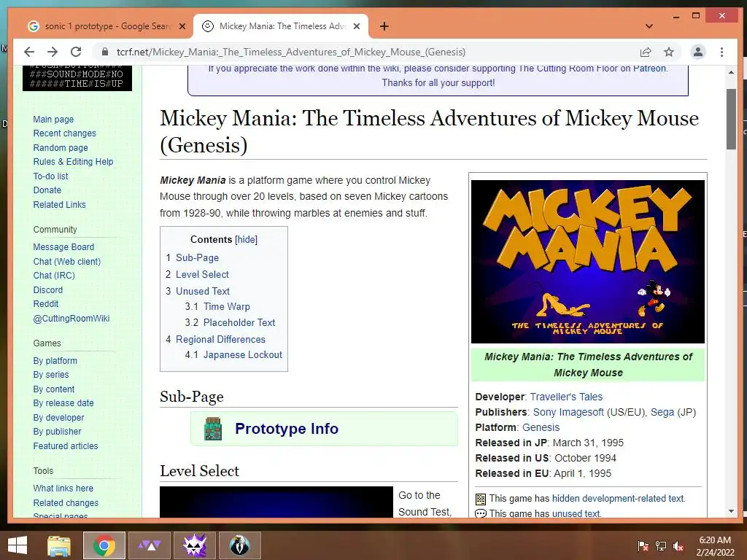
Task: Open @CuttingRoomWiki sidebar link
Action: coord(71,318)
